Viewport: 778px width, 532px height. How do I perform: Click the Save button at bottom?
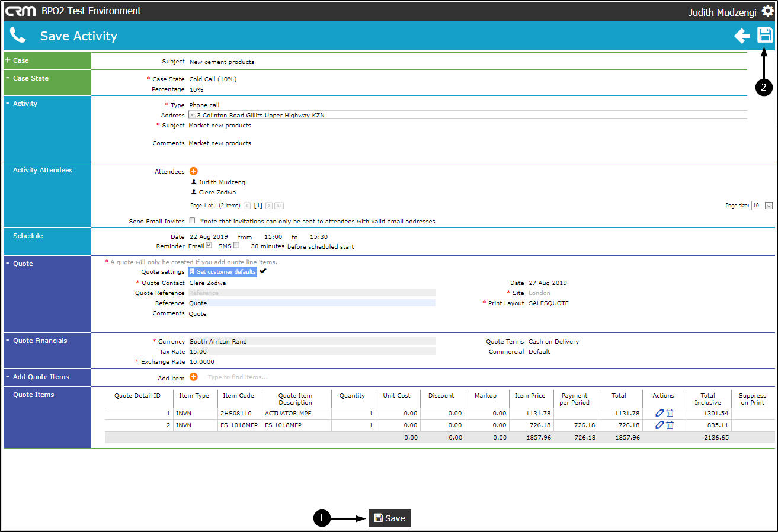(389, 518)
